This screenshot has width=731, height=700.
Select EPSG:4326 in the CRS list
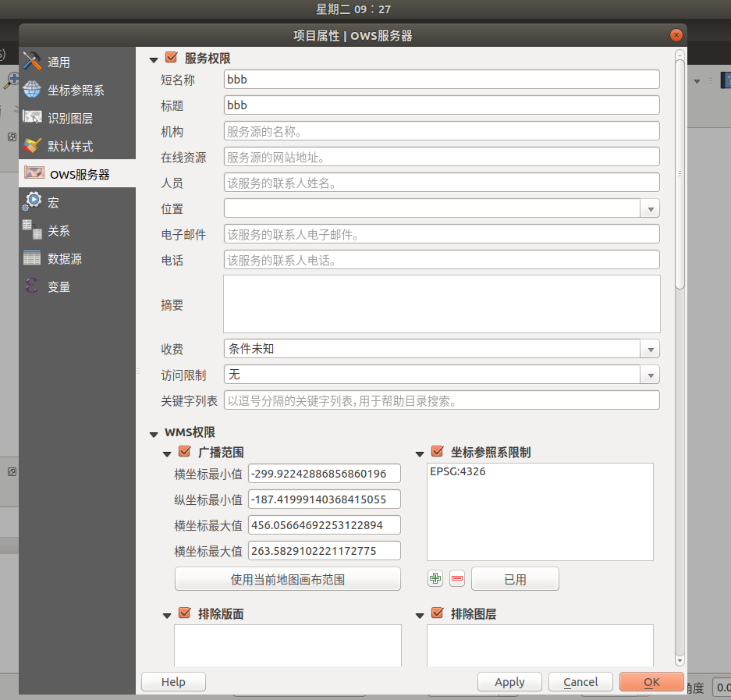click(x=458, y=471)
